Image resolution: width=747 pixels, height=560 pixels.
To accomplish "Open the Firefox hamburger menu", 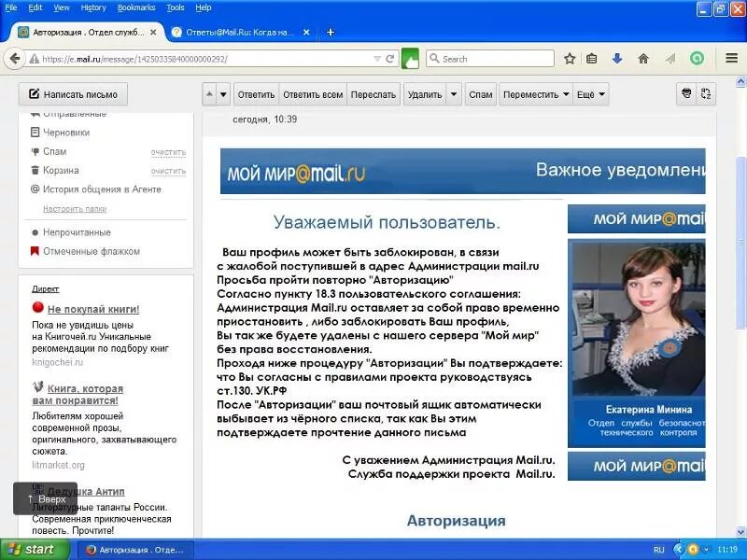I will (732, 59).
